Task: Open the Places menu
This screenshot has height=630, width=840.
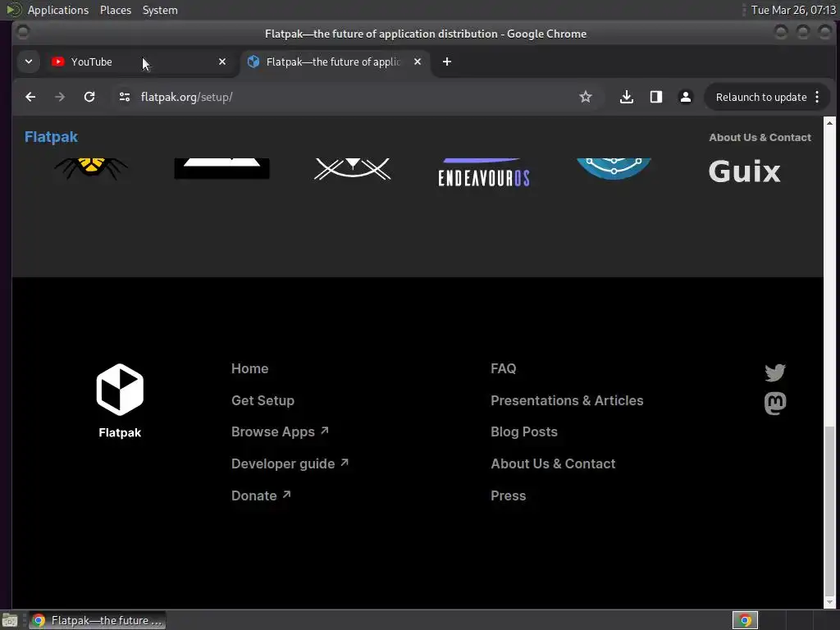Action: pyautogui.click(x=116, y=10)
